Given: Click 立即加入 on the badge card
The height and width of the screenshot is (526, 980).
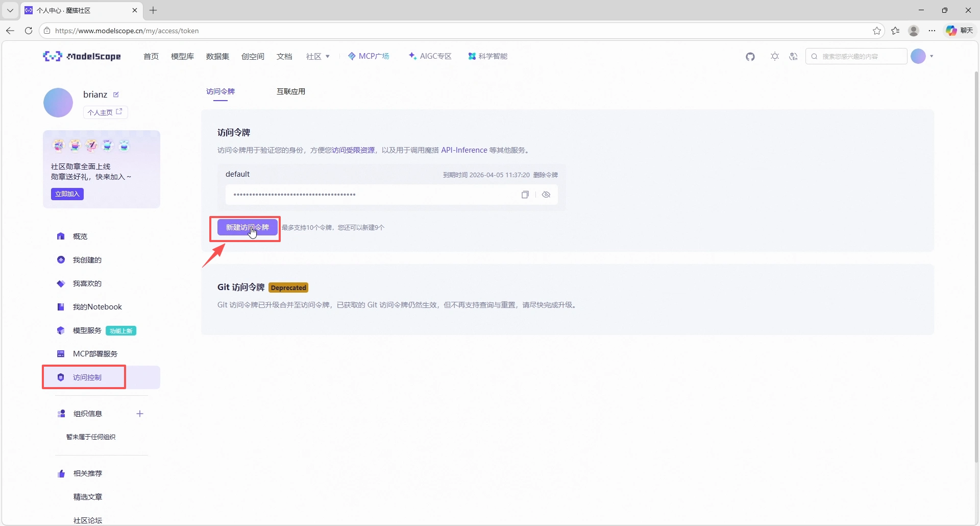Looking at the screenshot, I should point(67,194).
